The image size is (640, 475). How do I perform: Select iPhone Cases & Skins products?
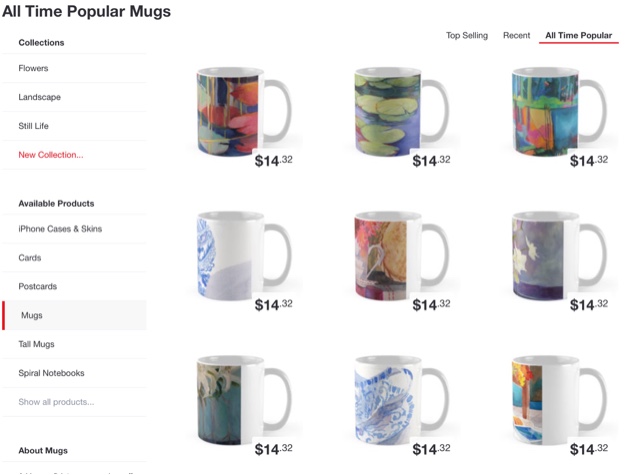60,229
